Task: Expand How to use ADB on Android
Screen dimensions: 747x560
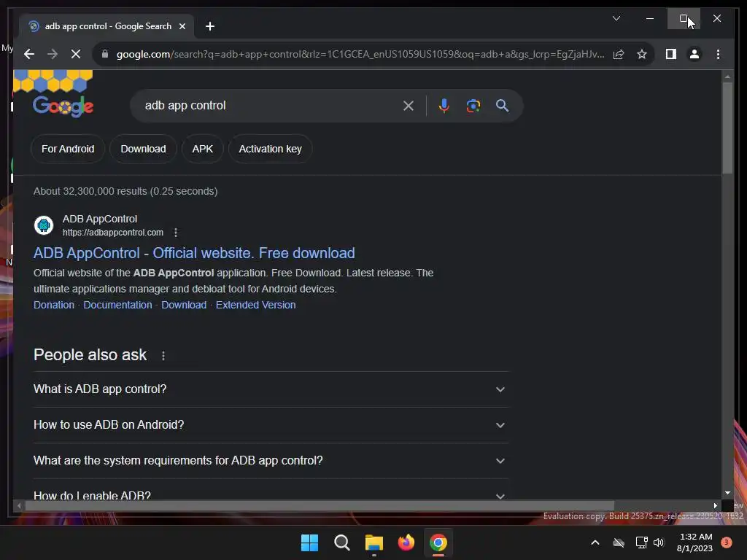Action: point(271,425)
